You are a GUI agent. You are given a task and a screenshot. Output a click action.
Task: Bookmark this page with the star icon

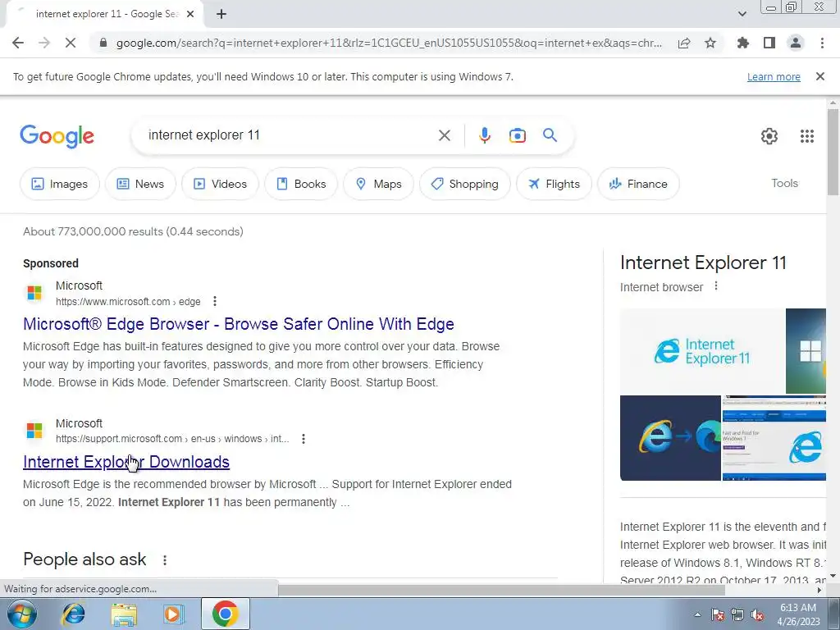710,43
